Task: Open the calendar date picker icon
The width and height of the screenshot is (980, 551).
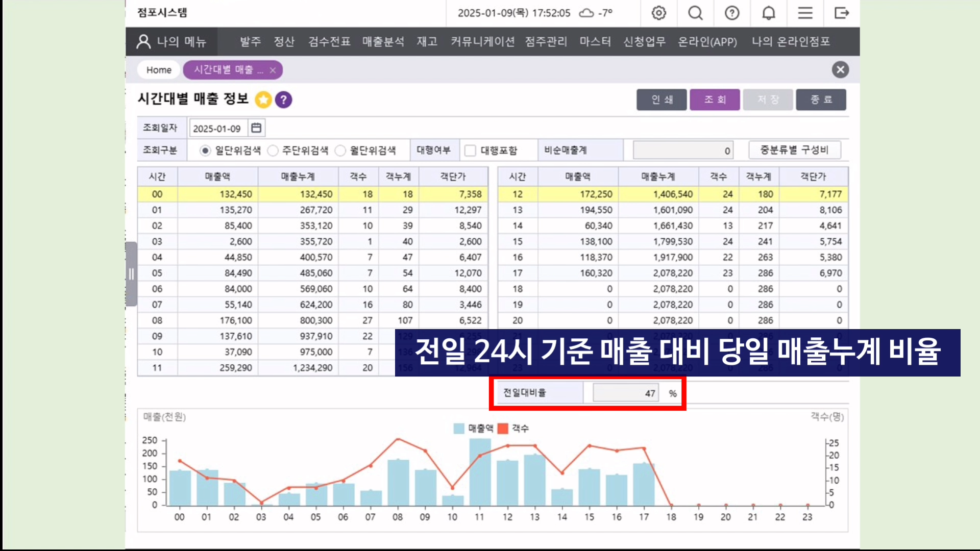Action: coord(256,128)
